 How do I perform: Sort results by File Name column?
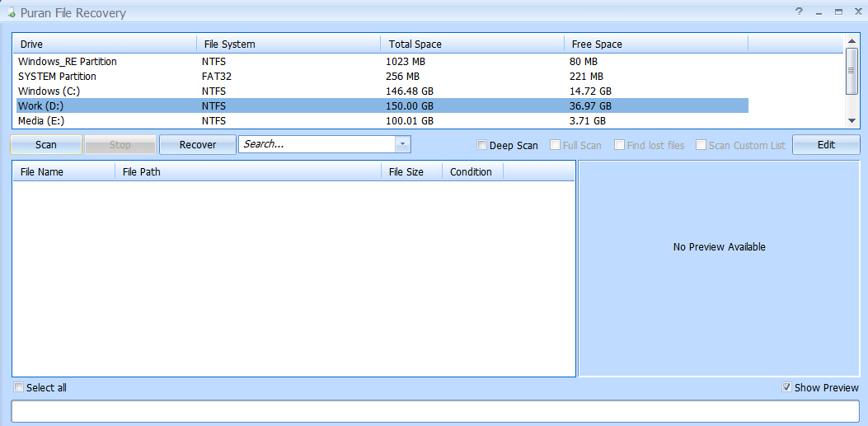63,172
